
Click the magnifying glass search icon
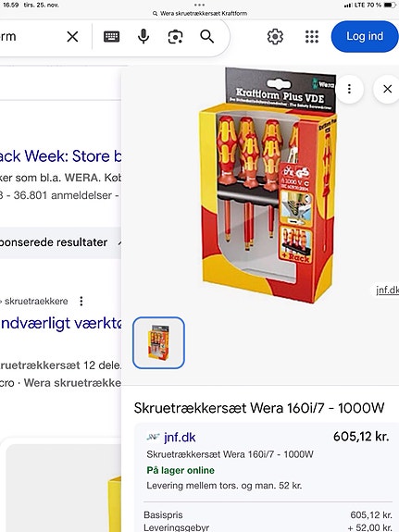pos(206,36)
